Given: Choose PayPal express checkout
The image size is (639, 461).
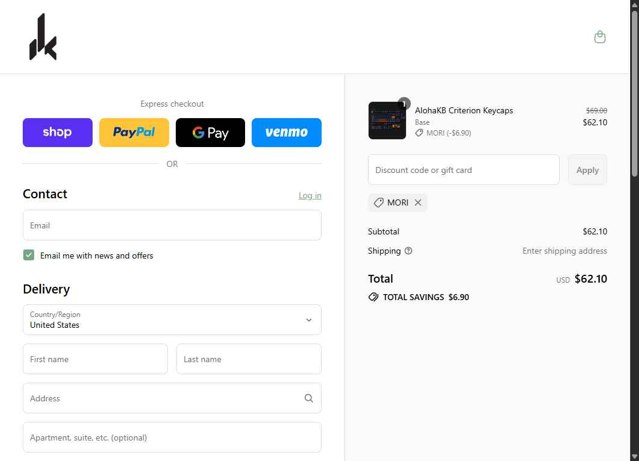Looking at the screenshot, I should [x=134, y=132].
